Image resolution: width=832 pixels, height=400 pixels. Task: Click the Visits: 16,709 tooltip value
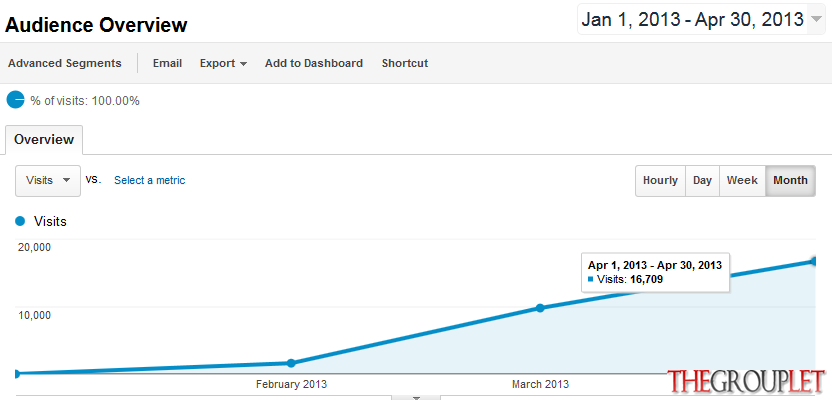point(630,279)
